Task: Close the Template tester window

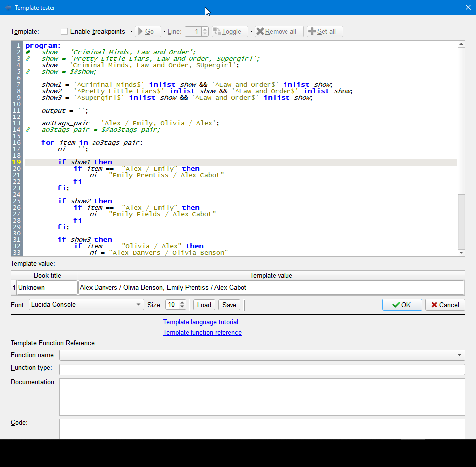Action: pos(468,8)
